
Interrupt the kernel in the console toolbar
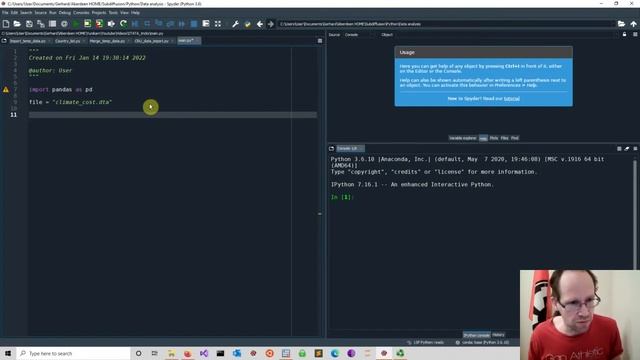click(x=619, y=149)
